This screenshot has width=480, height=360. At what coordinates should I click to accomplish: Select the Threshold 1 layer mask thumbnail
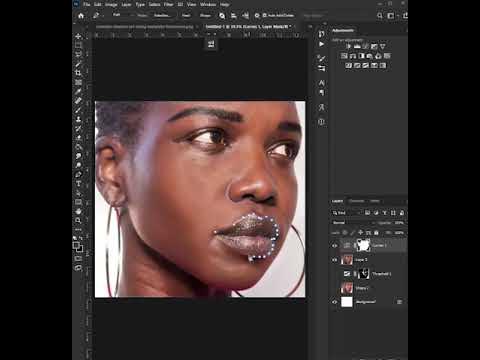363,274
